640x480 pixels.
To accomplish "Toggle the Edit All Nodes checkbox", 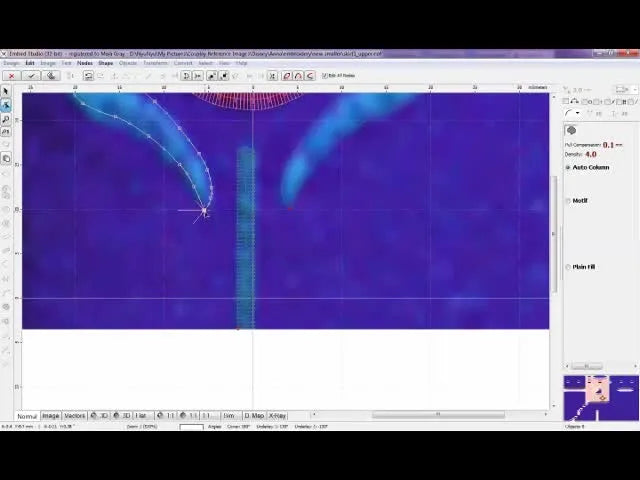I will click(325, 76).
